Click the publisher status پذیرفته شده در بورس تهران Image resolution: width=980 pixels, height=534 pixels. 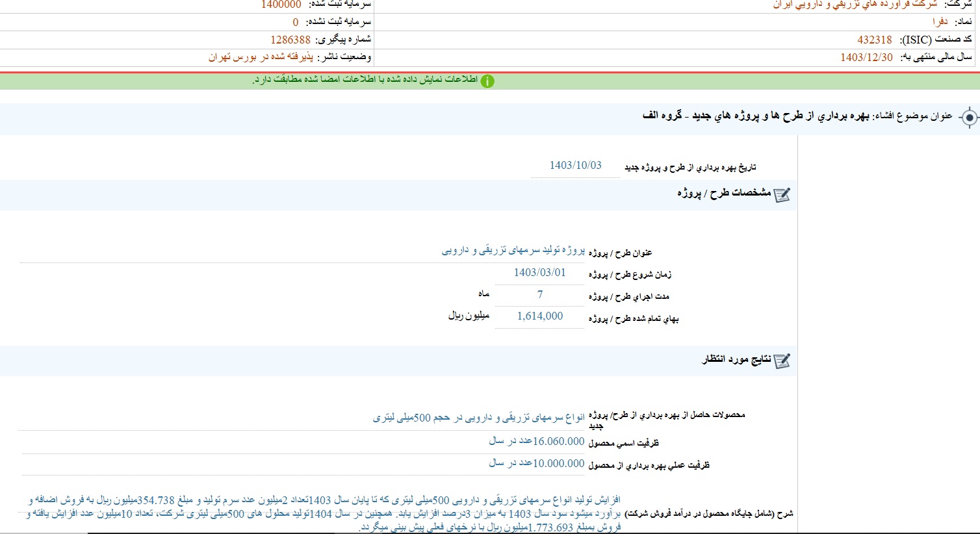[x=261, y=57]
